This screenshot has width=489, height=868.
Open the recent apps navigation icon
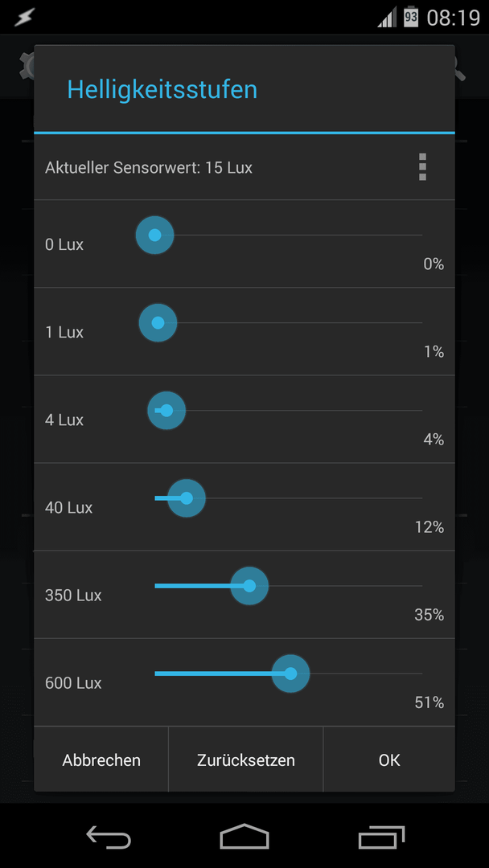point(381,837)
